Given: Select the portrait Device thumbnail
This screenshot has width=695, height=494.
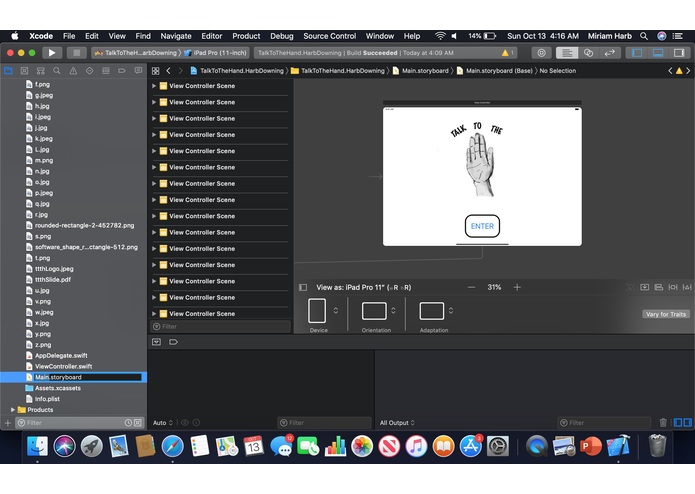Looking at the screenshot, I should 317,311.
